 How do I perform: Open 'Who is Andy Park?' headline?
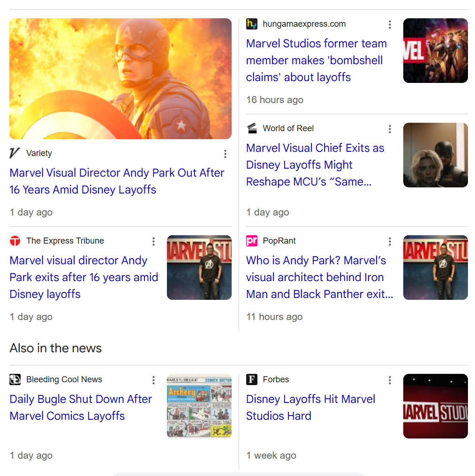tap(319, 277)
